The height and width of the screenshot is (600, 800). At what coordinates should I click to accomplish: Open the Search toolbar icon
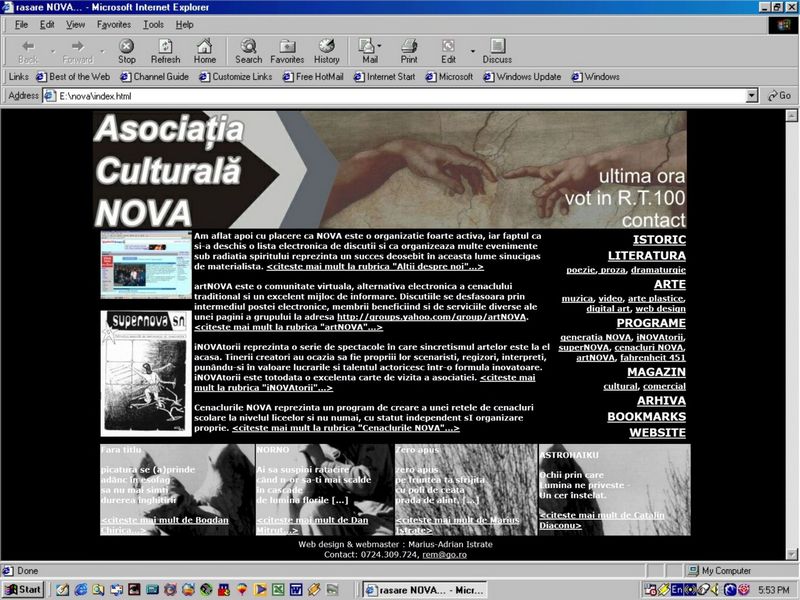click(248, 51)
